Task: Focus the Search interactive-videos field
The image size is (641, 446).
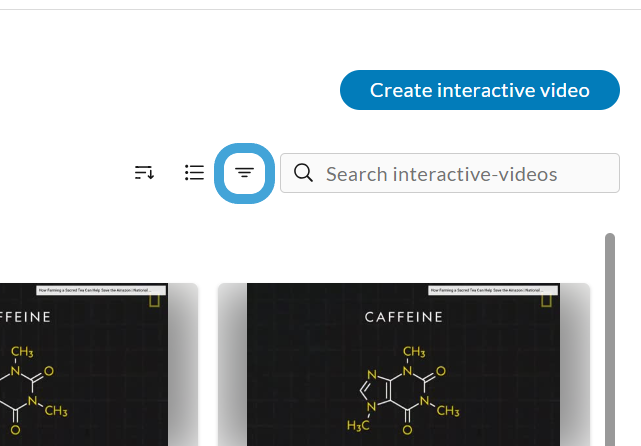Action: click(x=450, y=173)
